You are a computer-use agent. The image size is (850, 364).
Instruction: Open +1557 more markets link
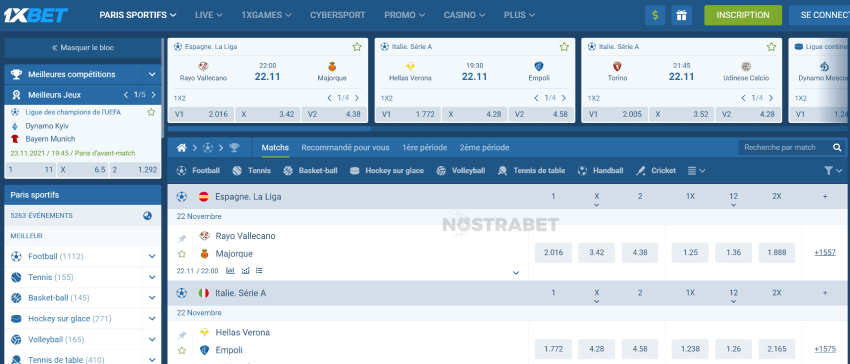coord(825,253)
